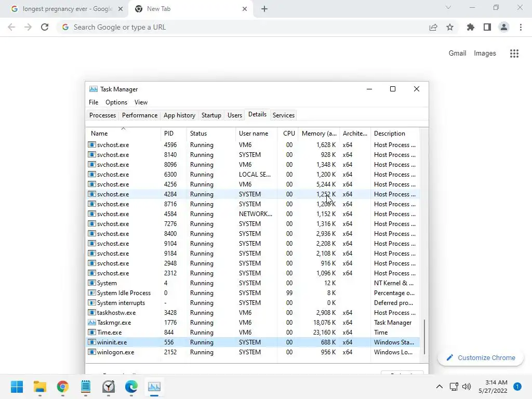Switch to Startup tab
This screenshot has width=532, height=399.
[211, 115]
